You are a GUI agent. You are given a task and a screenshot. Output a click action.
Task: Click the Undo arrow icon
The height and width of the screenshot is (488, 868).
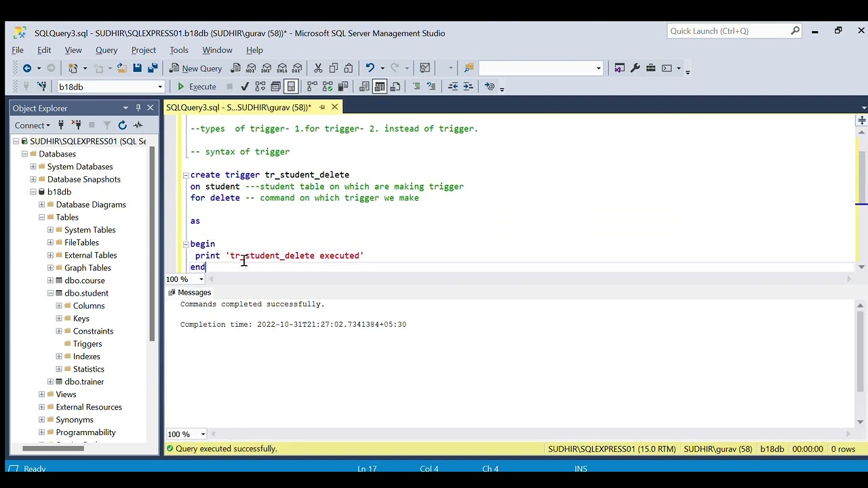coord(370,68)
